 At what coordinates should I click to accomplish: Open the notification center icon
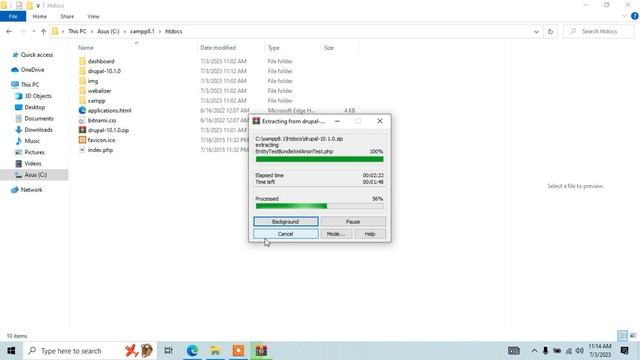pyautogui.click(x=624, y=351)
